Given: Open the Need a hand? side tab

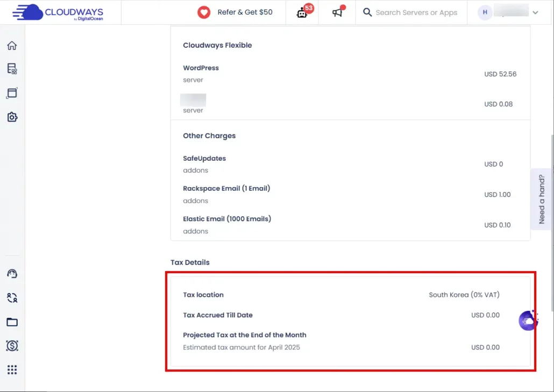Looking at the screenshot, I should click(542, 199).
